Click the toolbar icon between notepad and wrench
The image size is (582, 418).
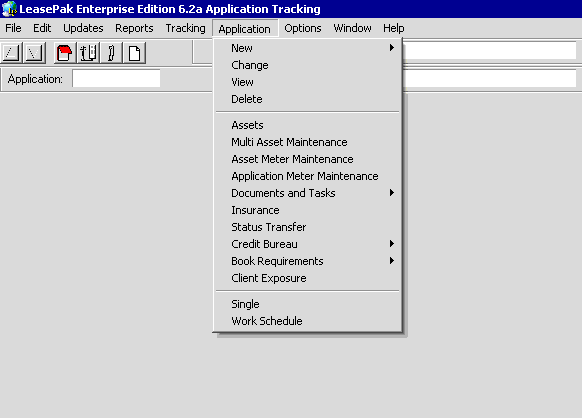[x=88, y=53]
